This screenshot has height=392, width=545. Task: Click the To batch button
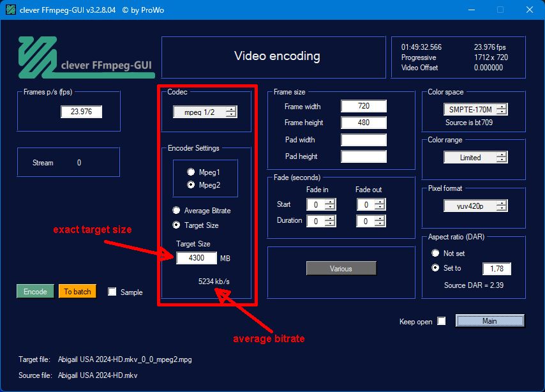tap(77, 291)
